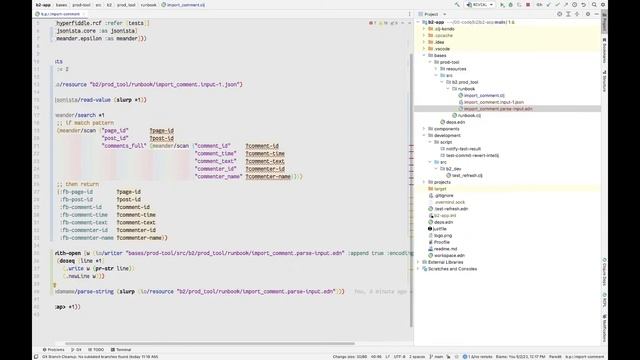Expand the .idea folder
This screenshot has height=360, width=640.
[424, 42]
